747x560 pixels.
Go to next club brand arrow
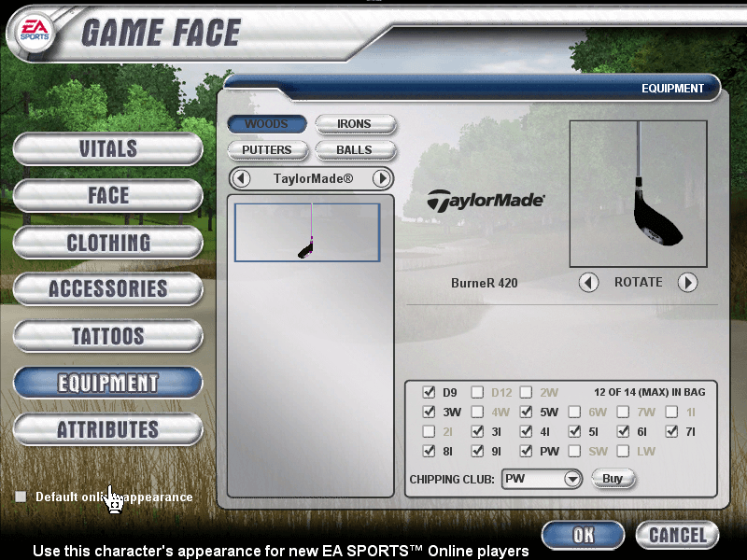(382, 178)
